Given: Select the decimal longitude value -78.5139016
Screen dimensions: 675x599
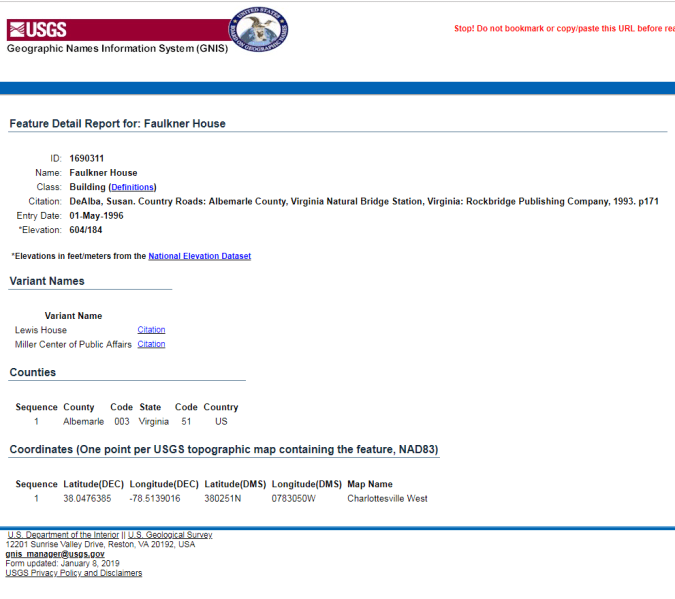Looking at the screenshot, I should 155,498.
